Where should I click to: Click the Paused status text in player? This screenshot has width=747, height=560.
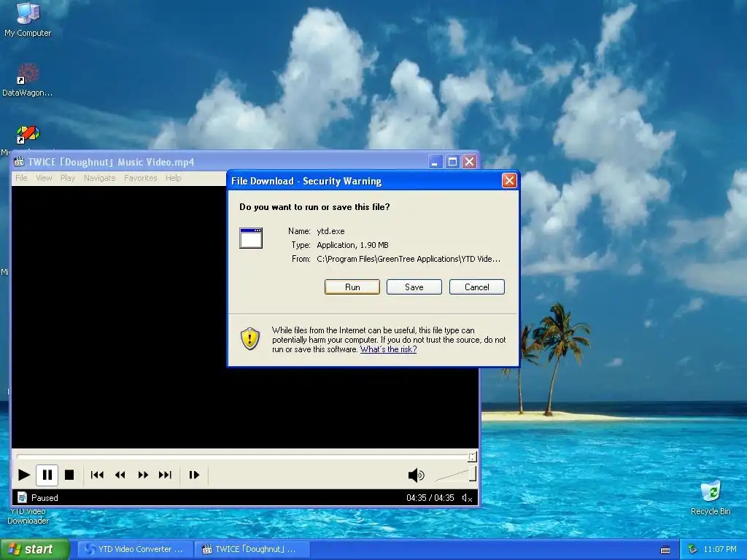(x=44, y=498)
